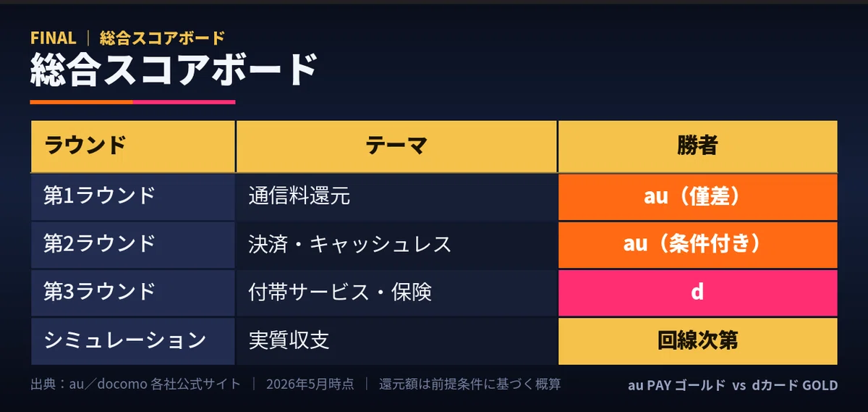The image size is (868, 412).
Task: Click the 勝者 column header
Action: (698, 146)
